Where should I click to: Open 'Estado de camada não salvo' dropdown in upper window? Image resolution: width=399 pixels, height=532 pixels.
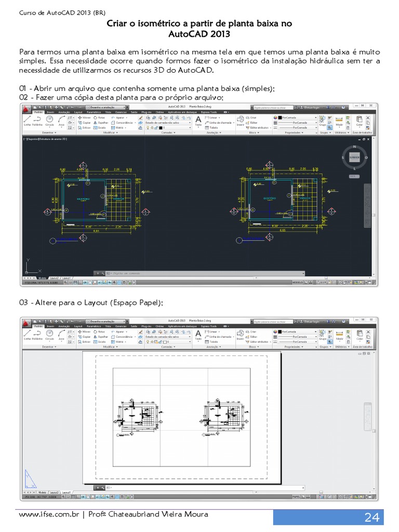tap(168, 123)
